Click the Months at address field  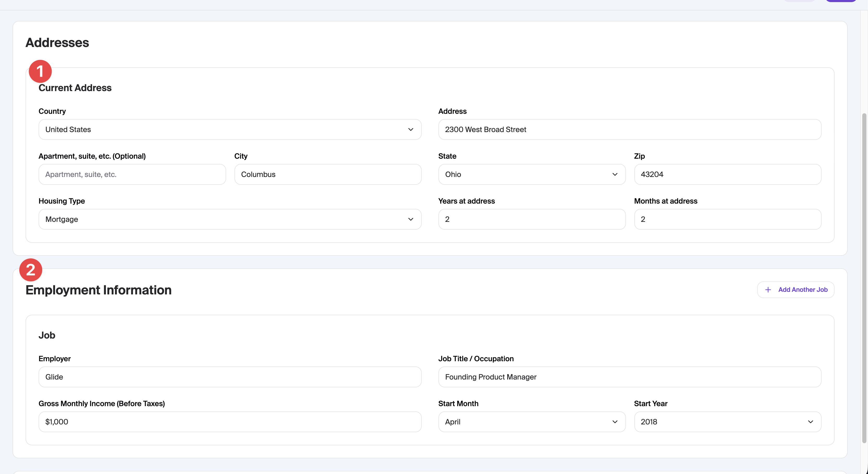pyautogui.click(x=727, y=219)
